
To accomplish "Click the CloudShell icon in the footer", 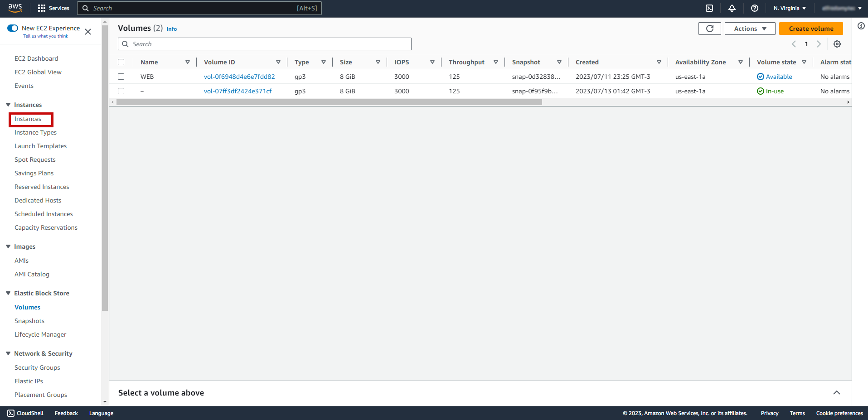I will (x=11, y=413).
